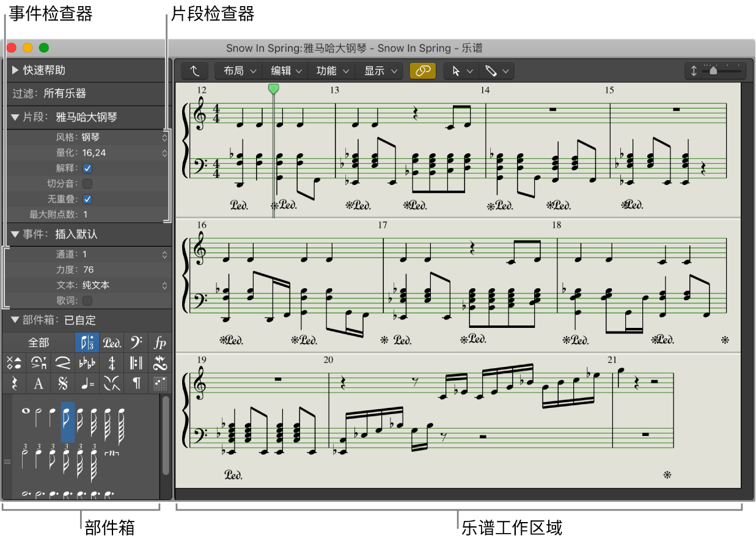Open the 文本 纯文本 pop-up menu
756x541 pixels.
(x=125, y=285)
